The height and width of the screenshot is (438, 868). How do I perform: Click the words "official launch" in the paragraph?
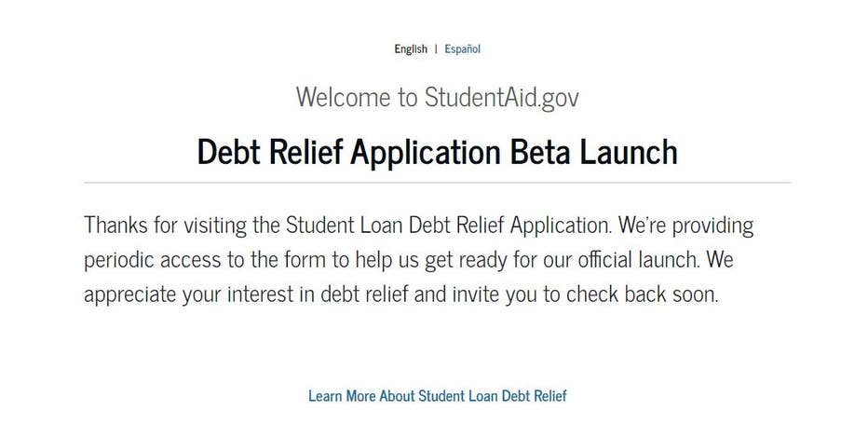638,259
